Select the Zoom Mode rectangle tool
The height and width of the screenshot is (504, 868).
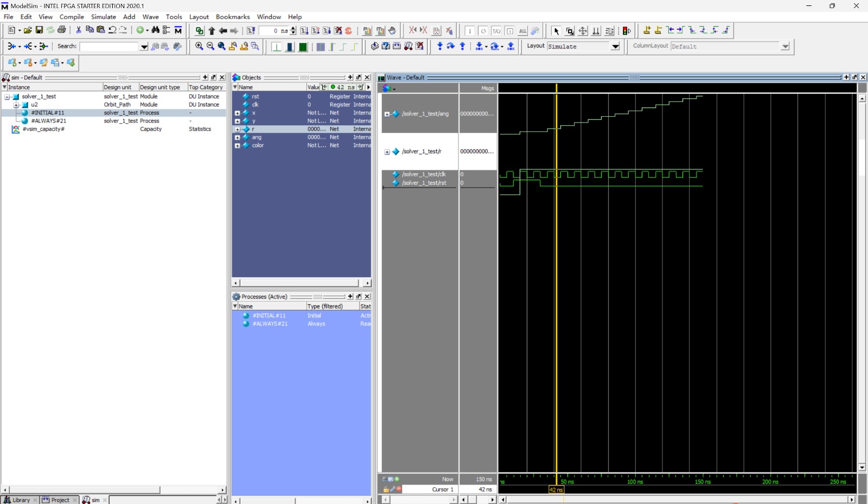570,31
